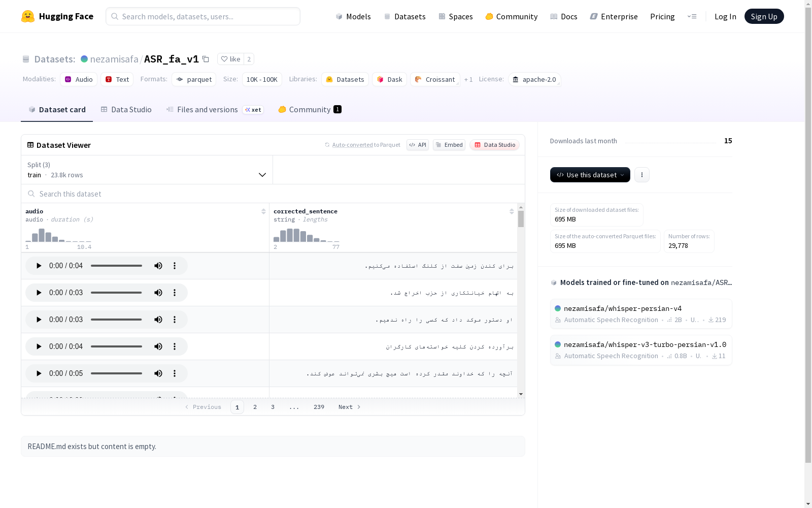Open the whisper-v3-turbo-persian-v1.0 model
Viewport: 812px width, 508px height.
[641, 350]
